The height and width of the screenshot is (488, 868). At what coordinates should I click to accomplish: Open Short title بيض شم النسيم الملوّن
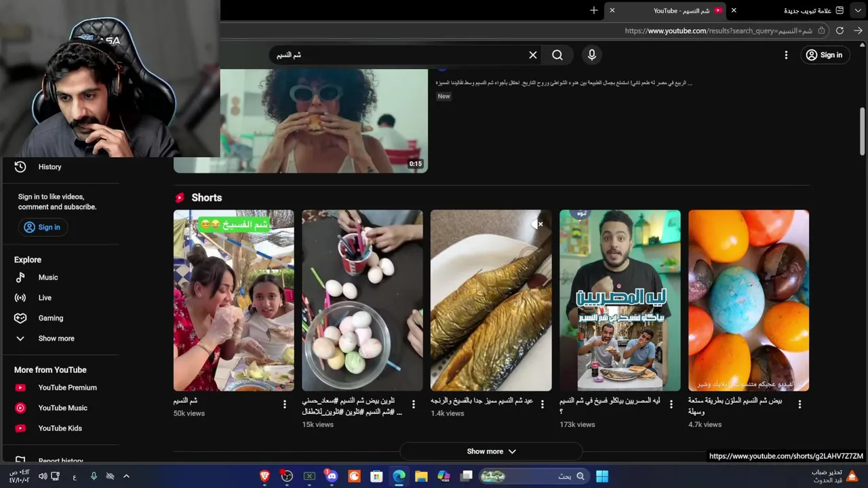tap(735, 406)
